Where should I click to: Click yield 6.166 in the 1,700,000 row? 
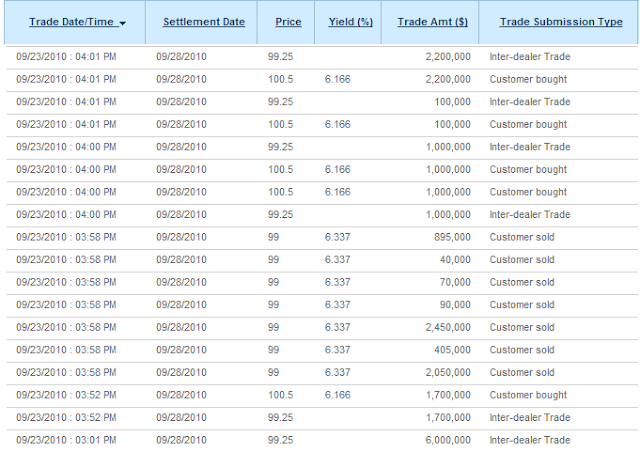click(x=338, y=395)
